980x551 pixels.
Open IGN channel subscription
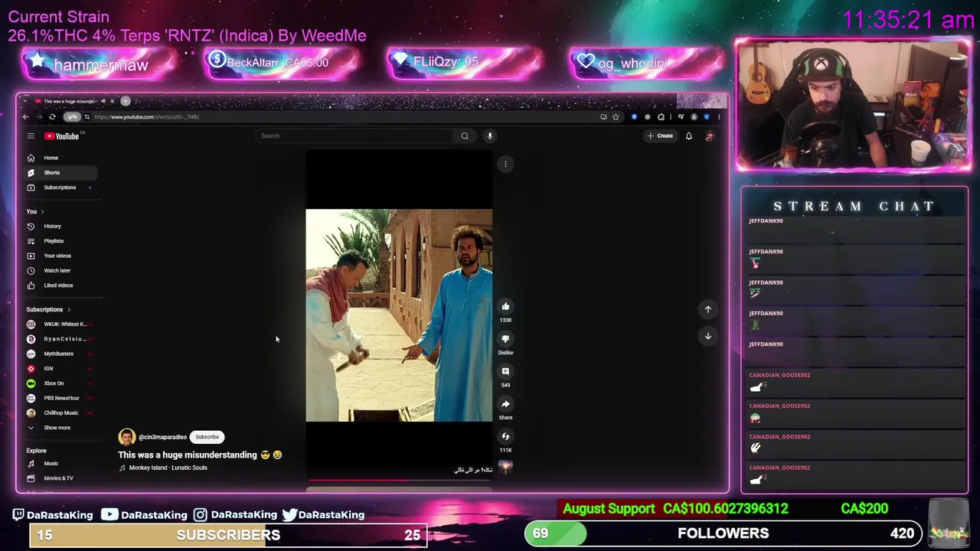point(60,369)
